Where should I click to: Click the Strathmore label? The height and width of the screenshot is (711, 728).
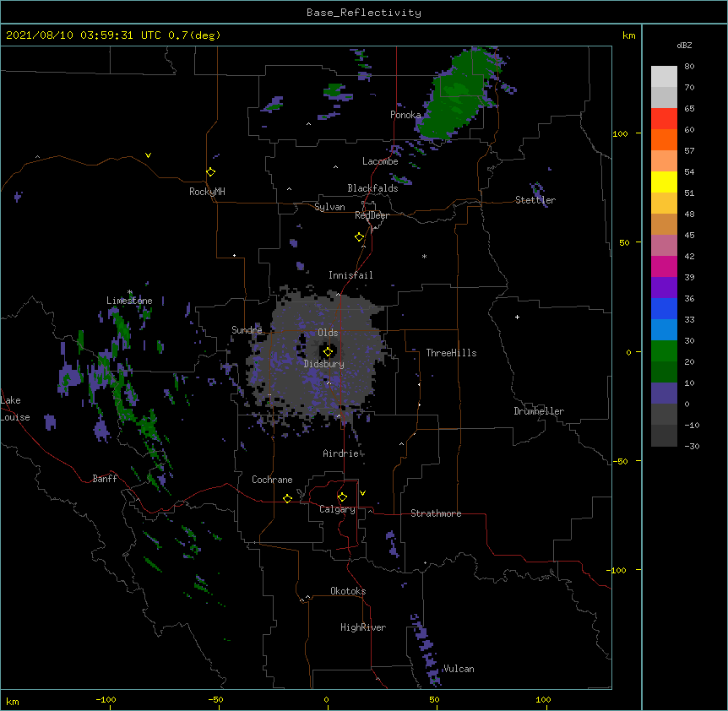tap(436, 513)
